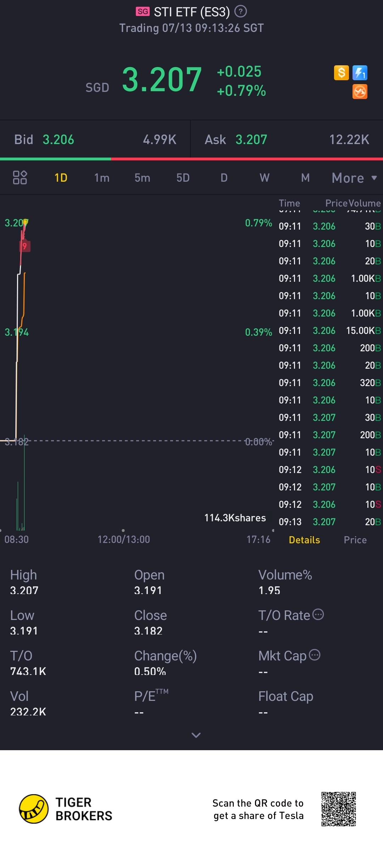This screenshot has height=868, width=383.
Task: Tap the bid volume 4.99K
Action: pos(160,140)
